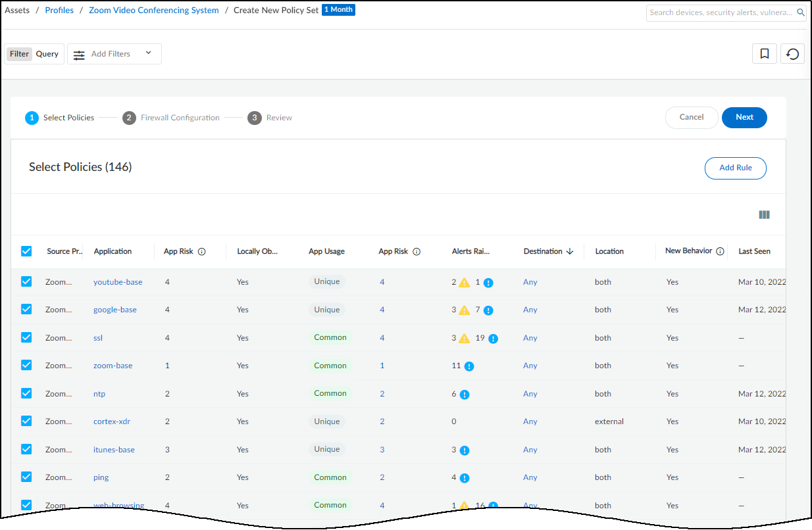The image size is (812, 530).
Task: Toggle the select-all checkbox in table header
Action: (26, 251)
